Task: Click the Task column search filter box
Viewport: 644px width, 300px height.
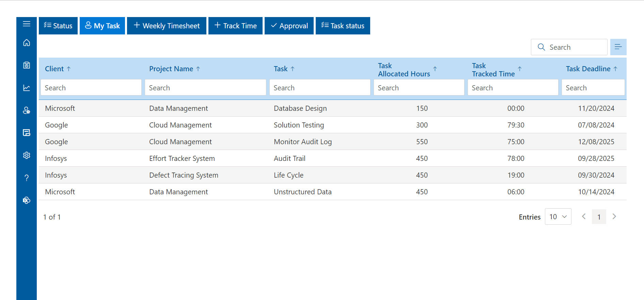Action: click(x=319, y=88)
